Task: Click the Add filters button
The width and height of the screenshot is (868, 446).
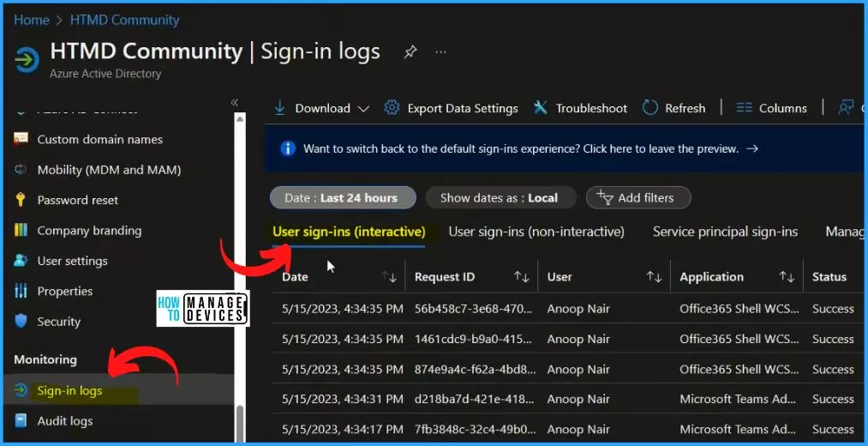Action: pyautogui.click(x=638, y=198)
